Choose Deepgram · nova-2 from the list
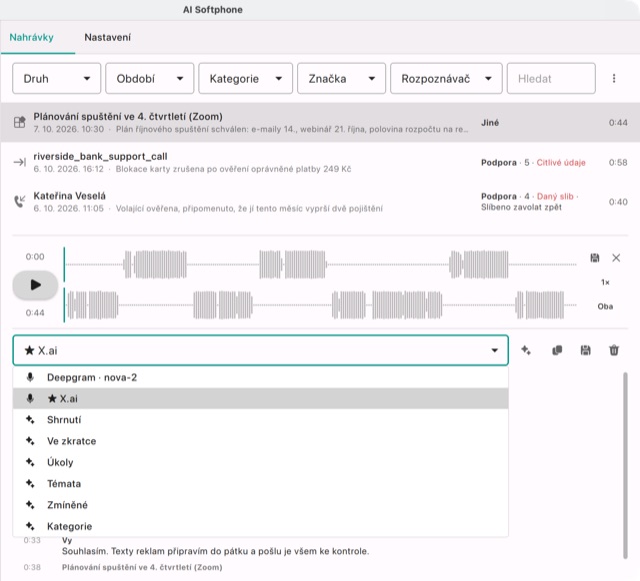This screenshot has height=581, width=640. (x=260, y=377)
